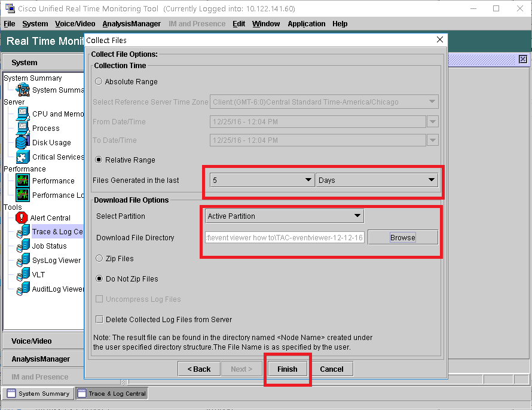532x410 pixels.
Task: Click the RTMT application icon in title bar
Action: [x=10, y=8]
